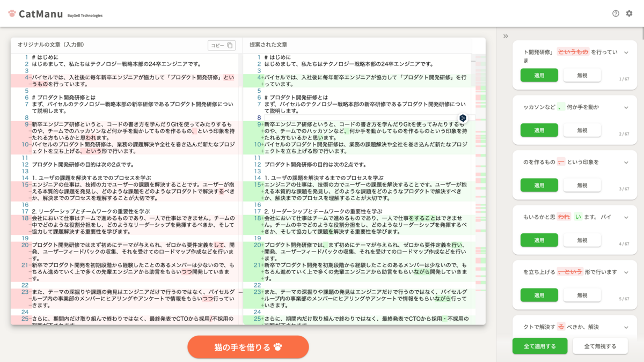Image resolution: width=644 pixels, height=362 pixels.
Task: Click line 9 新卒エンジニア研修 in proposed pane
Action: [365, 131]
